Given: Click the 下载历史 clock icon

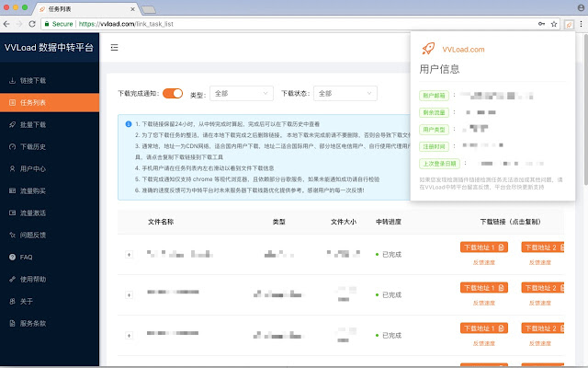Looking at the screenshot, I should pos(12,147).
